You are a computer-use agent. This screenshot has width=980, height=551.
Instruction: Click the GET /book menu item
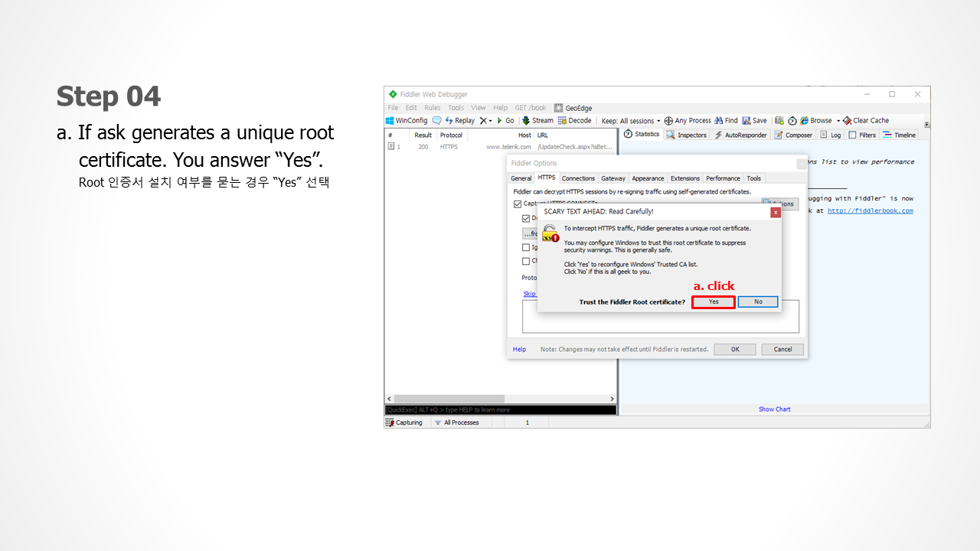pyautogui.click(x=531, y=108)
